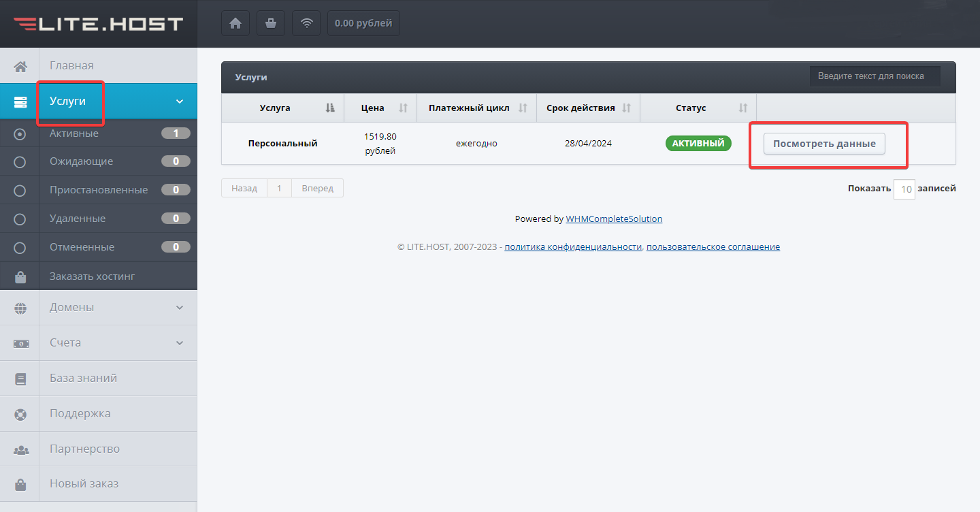Sort by Статус column sort icon
The width and height of the screenshot is (980, 512).
pyautogui.click(x=743, y=108)
